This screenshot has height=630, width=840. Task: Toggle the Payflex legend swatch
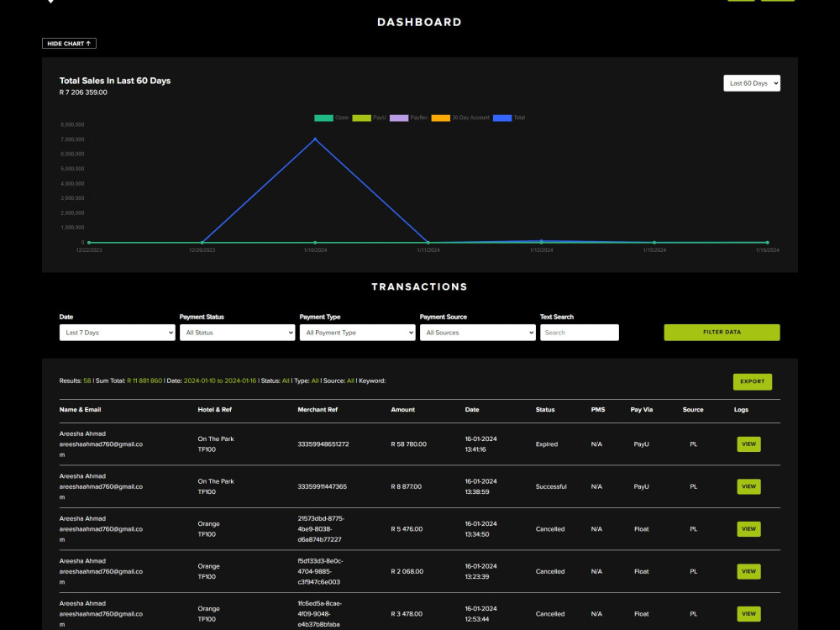(x=399, y=118)
